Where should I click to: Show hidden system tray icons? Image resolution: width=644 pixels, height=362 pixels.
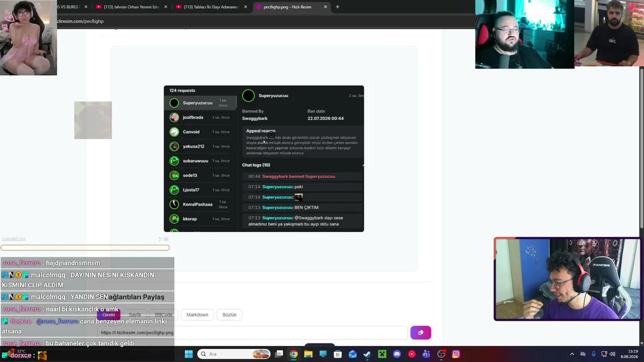coord(572,354)
